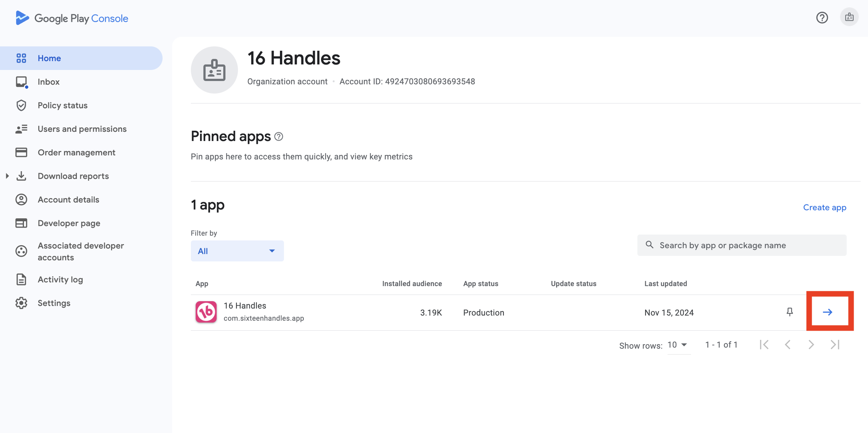
Task: Click the Policy status shield icon
Action: click(21, 105)
